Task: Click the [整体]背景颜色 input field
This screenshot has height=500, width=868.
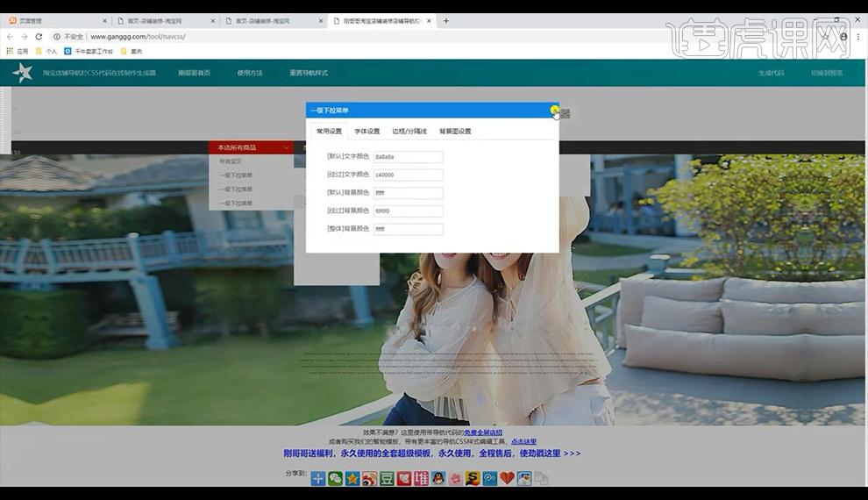Action: [x=408, y=229]
